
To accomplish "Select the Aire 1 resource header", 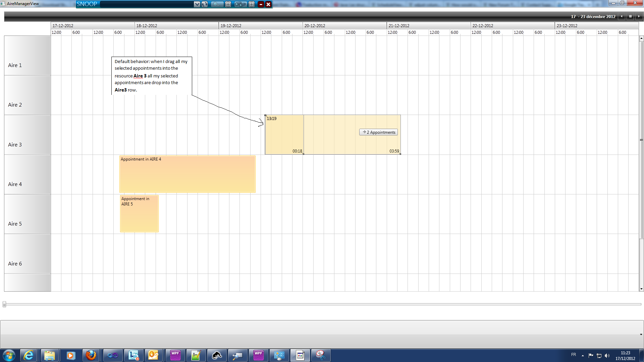I will pos(27,56).
